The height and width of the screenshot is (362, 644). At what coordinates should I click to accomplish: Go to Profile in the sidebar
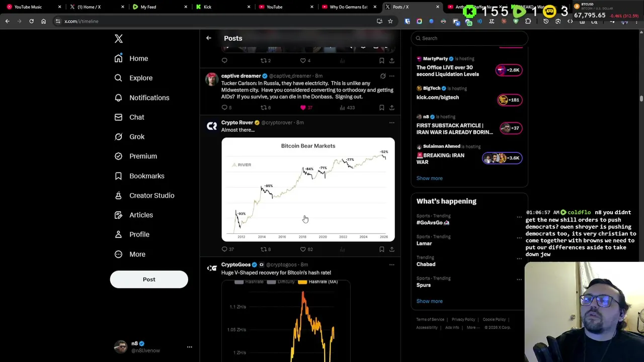[x=132, y=234]
